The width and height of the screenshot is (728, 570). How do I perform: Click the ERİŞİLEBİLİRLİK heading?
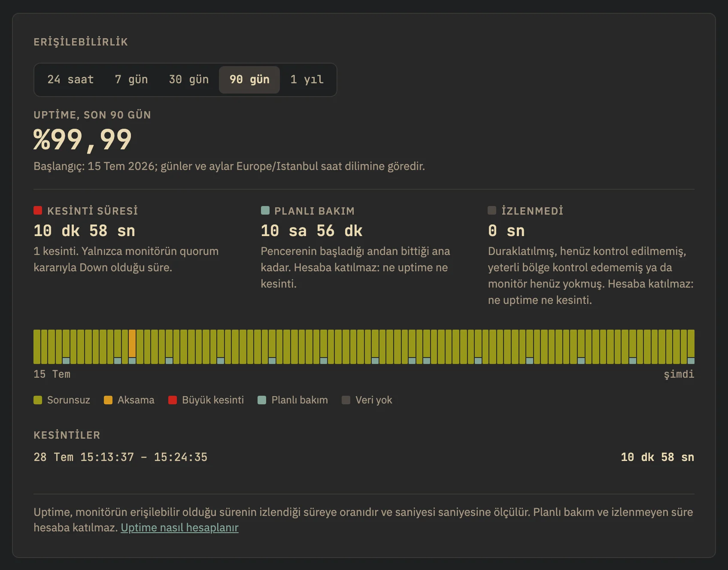[81, 42]
